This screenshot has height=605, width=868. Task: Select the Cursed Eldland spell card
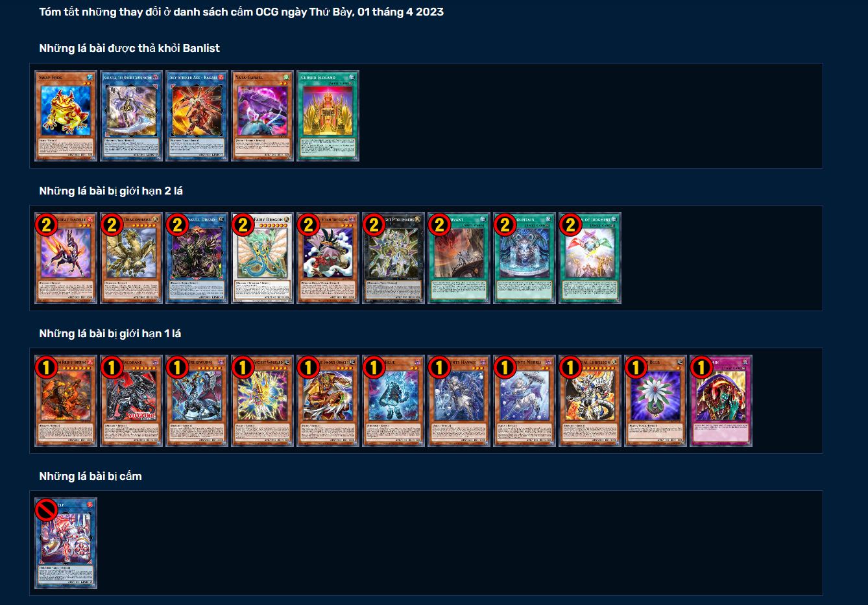[x=328, y=115]
